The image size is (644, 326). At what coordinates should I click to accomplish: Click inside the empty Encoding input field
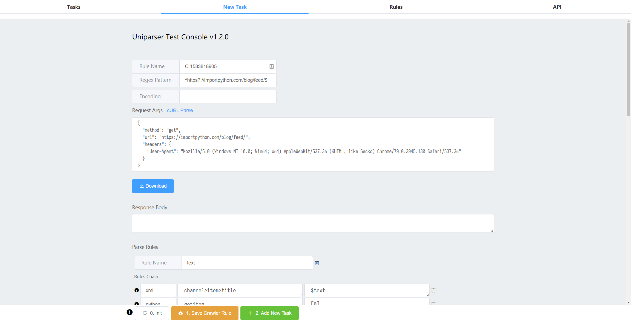point(228,97)
